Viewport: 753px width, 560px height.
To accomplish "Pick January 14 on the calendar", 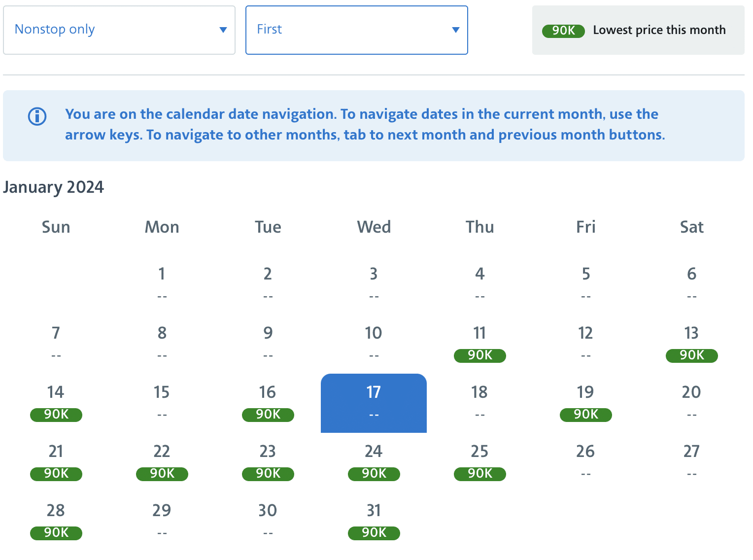I will [56, 403].
